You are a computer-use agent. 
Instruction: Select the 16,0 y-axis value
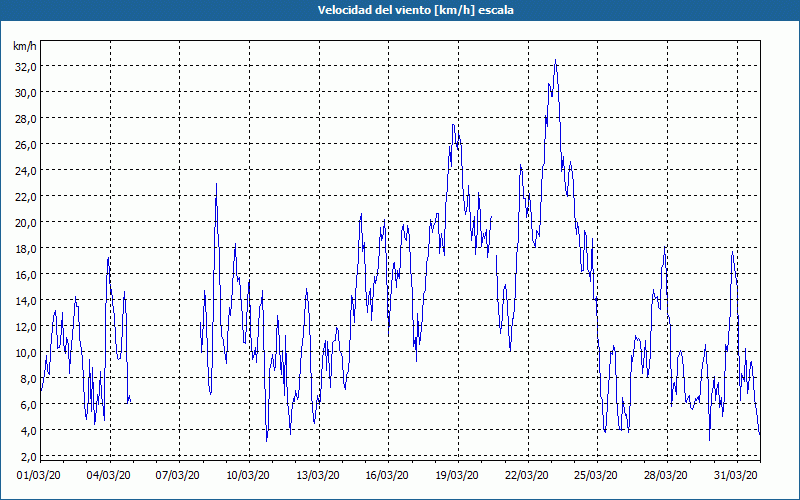(x=25, y=275)
